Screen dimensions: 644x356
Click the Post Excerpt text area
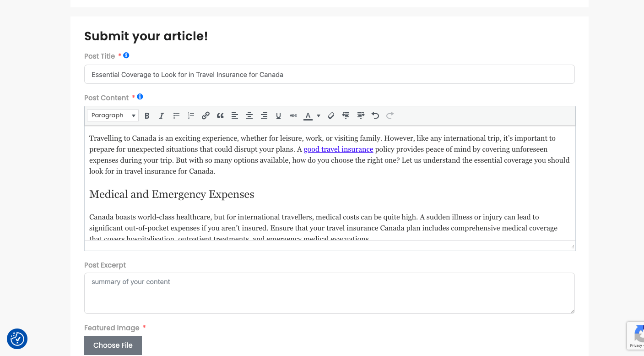coord(330,293)
